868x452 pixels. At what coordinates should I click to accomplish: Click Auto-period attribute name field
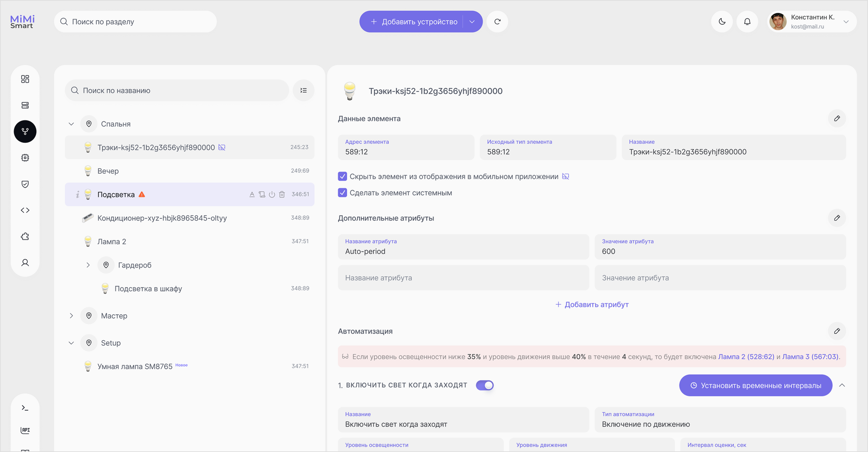(x=463, y=247)
